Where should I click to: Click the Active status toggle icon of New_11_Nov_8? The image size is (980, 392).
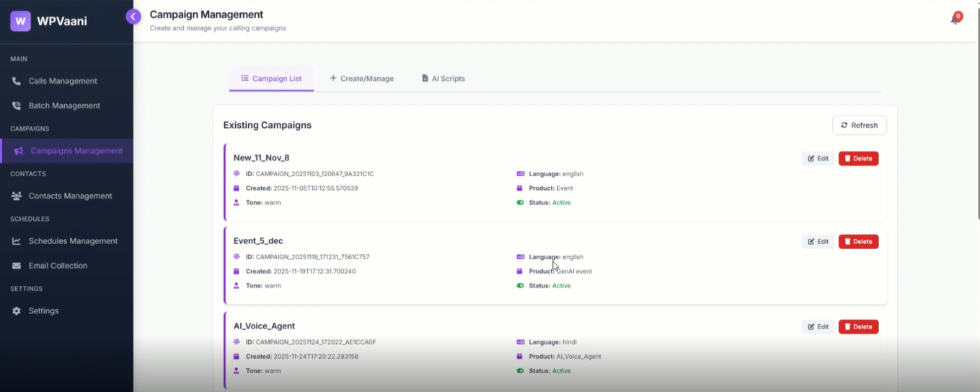521,203
